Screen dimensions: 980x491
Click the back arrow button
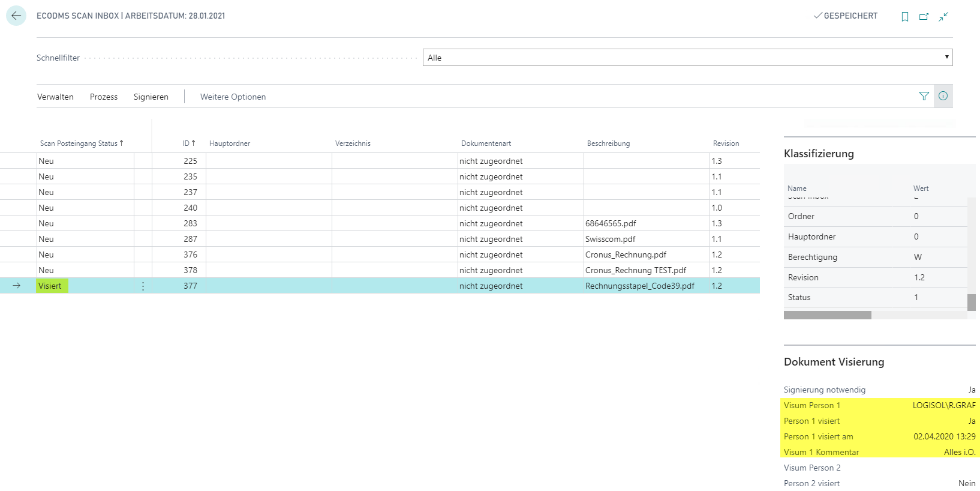tap(16, 16)
